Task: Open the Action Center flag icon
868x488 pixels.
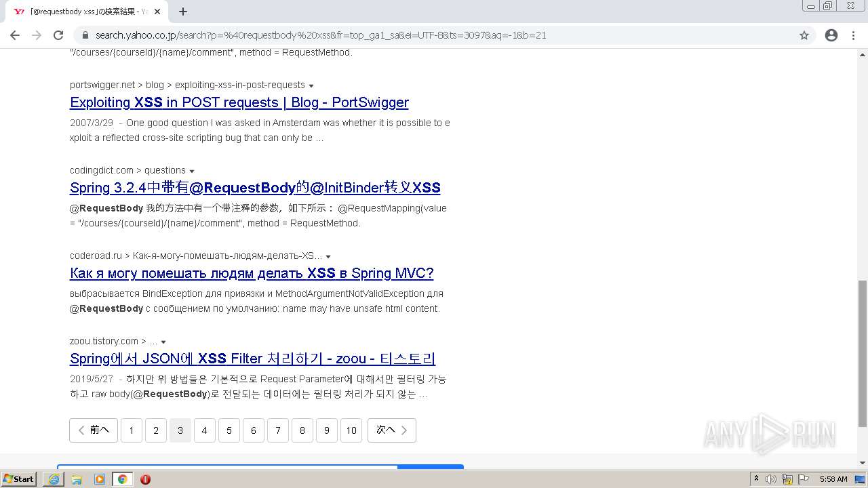Action: pyautogui.click(x=804, y=479)
